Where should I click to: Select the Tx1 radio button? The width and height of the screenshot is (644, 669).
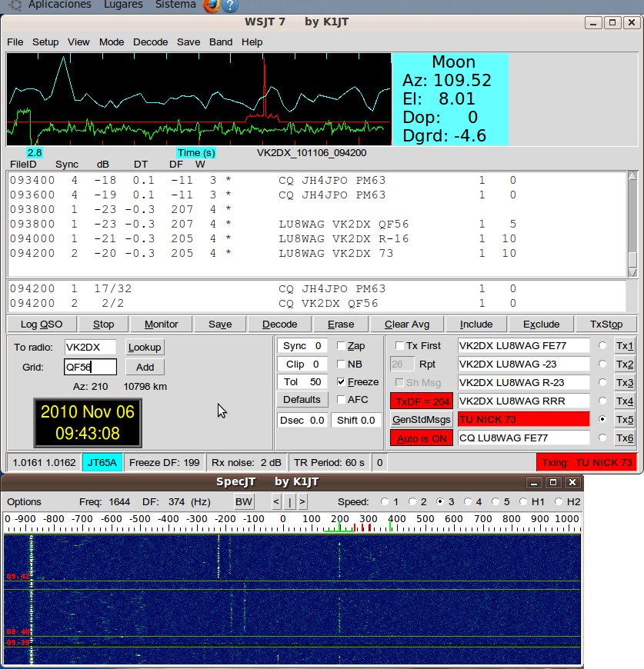point(602,345)
